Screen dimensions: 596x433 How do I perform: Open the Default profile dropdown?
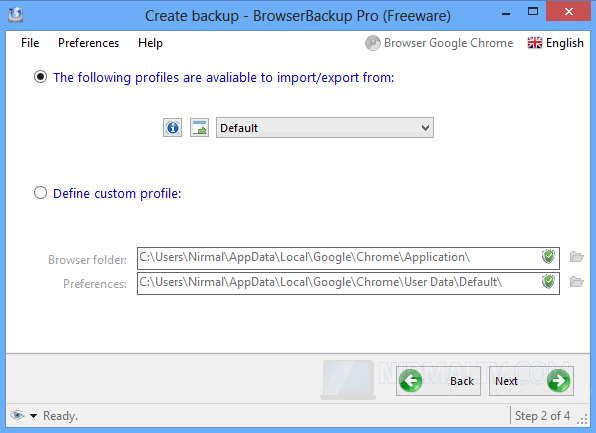pos(325,128)
